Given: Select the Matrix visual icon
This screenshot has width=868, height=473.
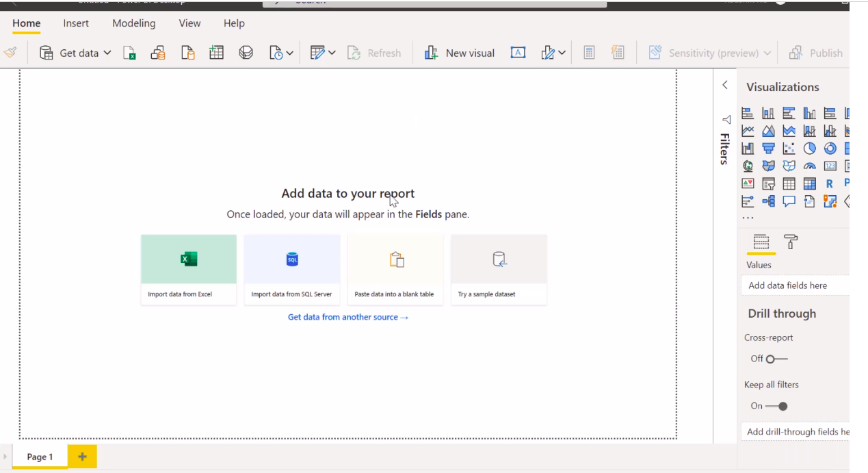Looking at the screenshot, I should coord(809,183).
